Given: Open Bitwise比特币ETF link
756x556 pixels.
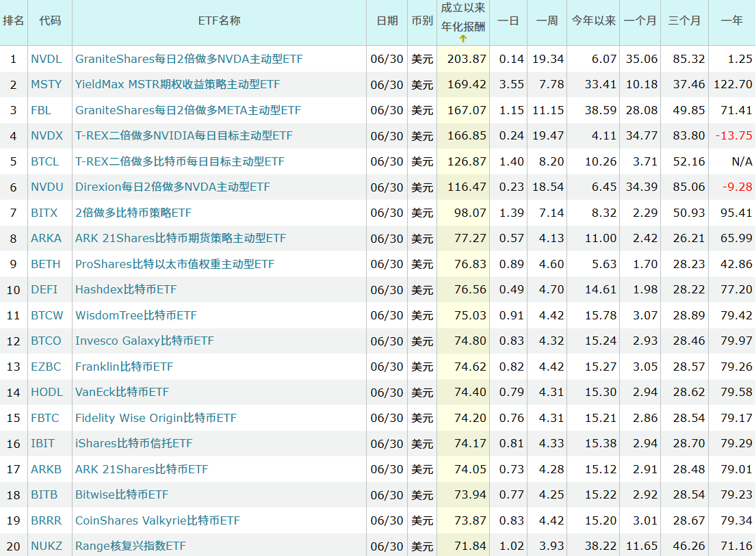Looking at the screenshot, I should (122, 495).
